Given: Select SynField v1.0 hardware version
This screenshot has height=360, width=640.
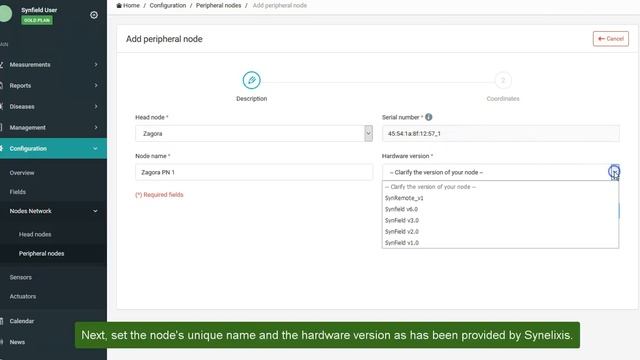Looking at the screenshot, I should [x=500, y=242].
